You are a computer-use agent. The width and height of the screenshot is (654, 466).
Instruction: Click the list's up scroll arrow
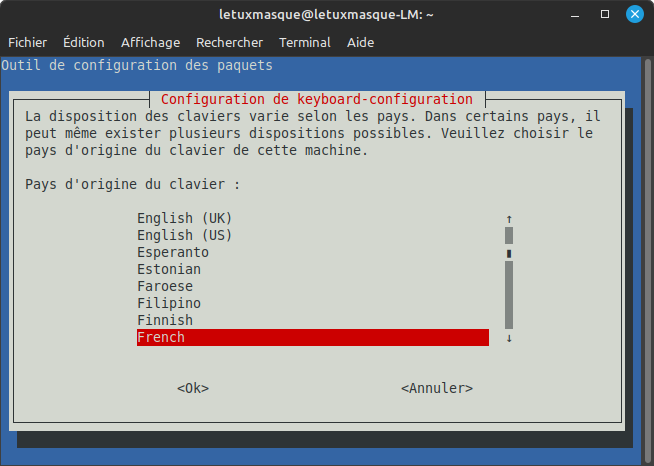(x=509, y=219)
